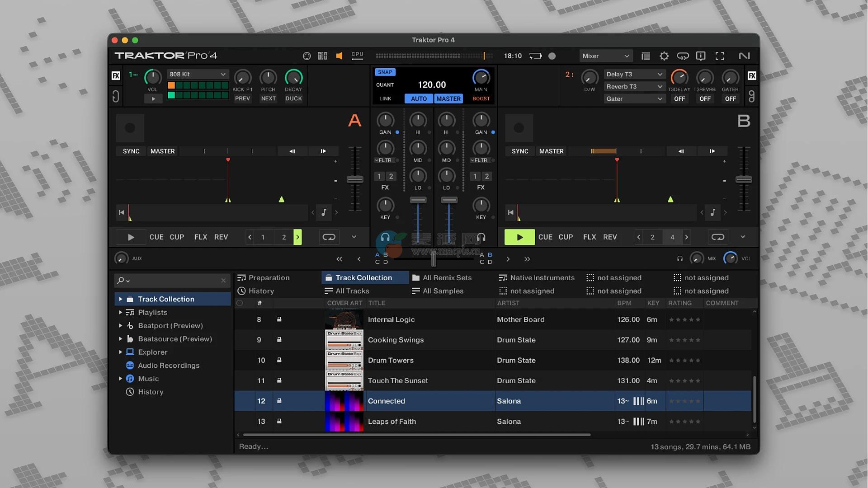Click the metronome tick speaker icon
The image size is (868, 488).
tap(339, 56)
